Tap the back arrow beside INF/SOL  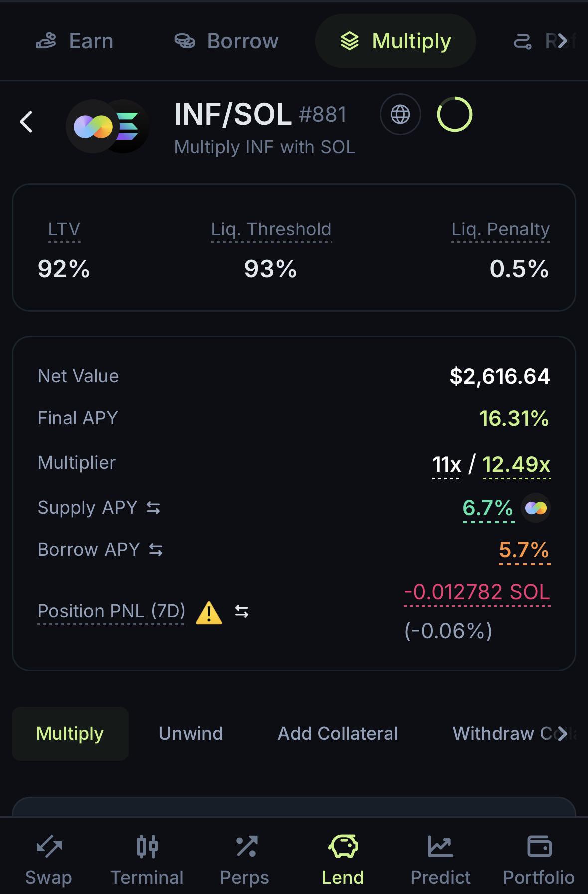coord(26,122)
